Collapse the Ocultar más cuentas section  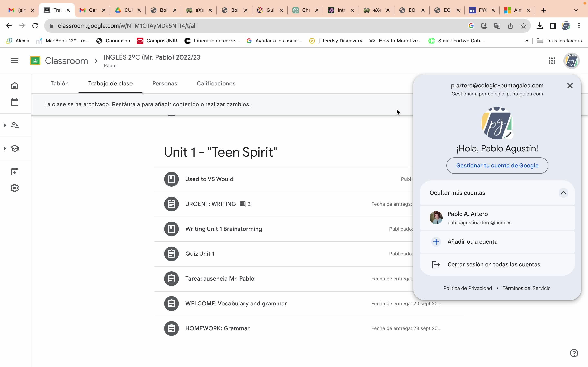(563, 193)
